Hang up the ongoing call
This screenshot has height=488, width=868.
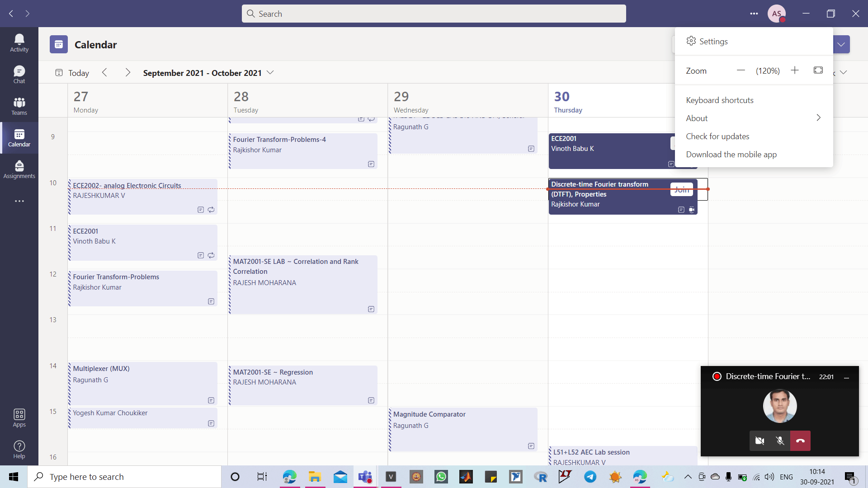pos(800,441)
